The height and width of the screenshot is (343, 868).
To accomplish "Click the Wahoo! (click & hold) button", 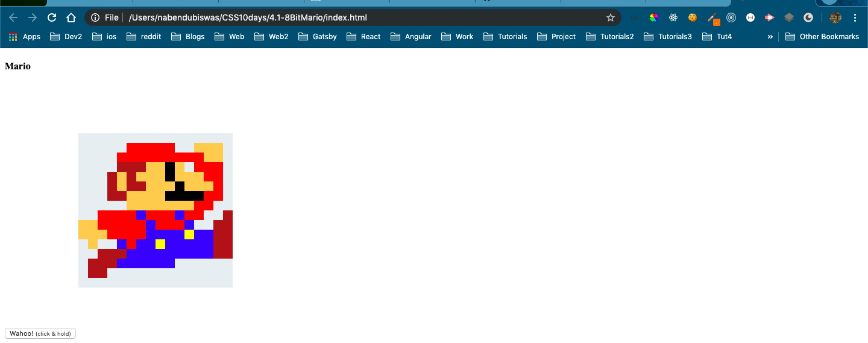I will 40,333.
